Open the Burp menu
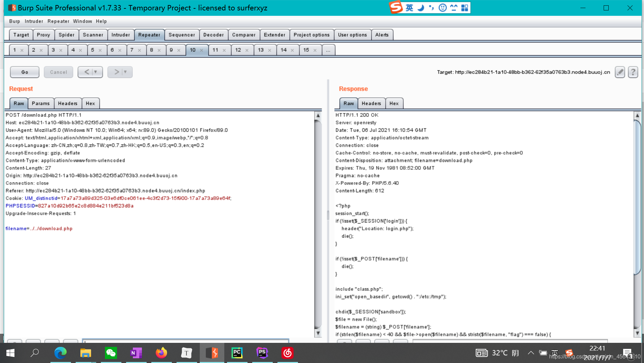This screenshot has height=363, width=644. coord(14,21)
